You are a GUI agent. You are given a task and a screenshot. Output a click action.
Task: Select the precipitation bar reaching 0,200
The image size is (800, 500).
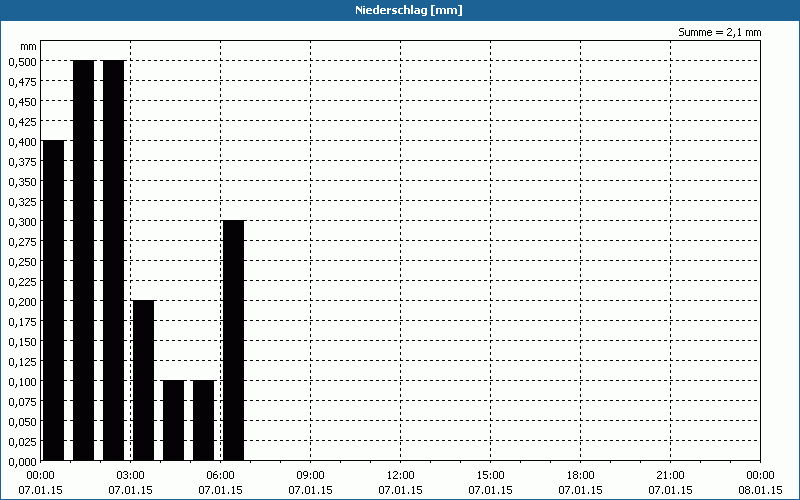(x=143, y=381)
